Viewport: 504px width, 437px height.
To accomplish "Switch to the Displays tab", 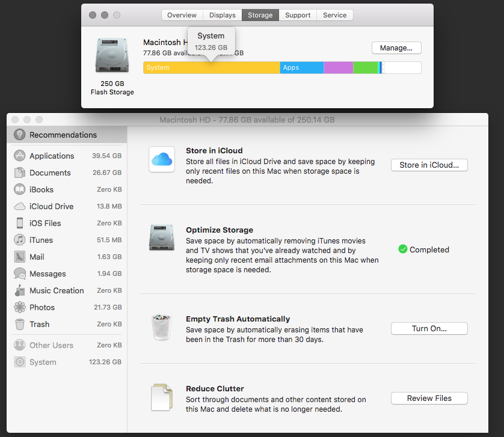I will click(x=222, y=15).
